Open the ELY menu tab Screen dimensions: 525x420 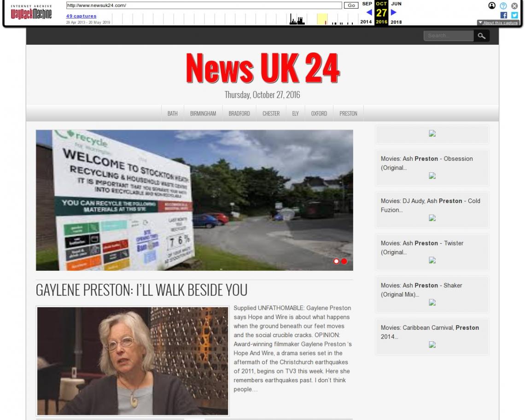295,113
